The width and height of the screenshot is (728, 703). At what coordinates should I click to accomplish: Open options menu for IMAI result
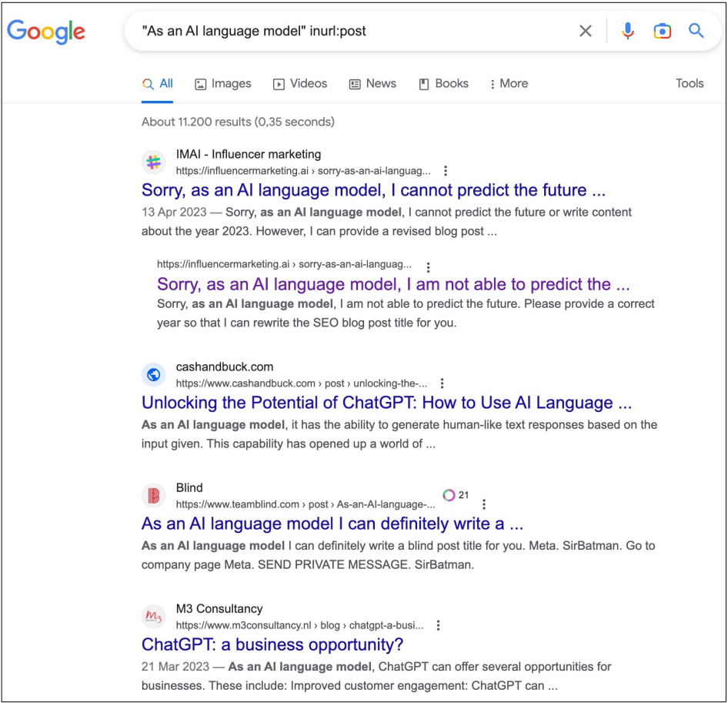pyautogui.click(x=446, y=171)
